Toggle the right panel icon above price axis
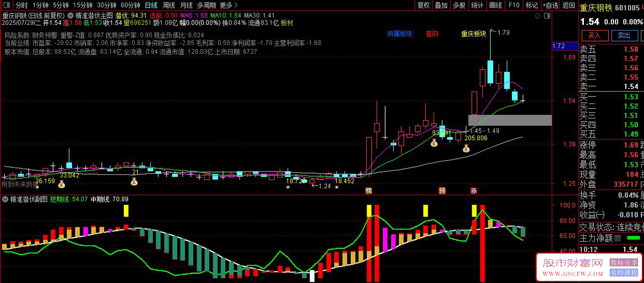The image size is (644, 283). coord(547,16)
